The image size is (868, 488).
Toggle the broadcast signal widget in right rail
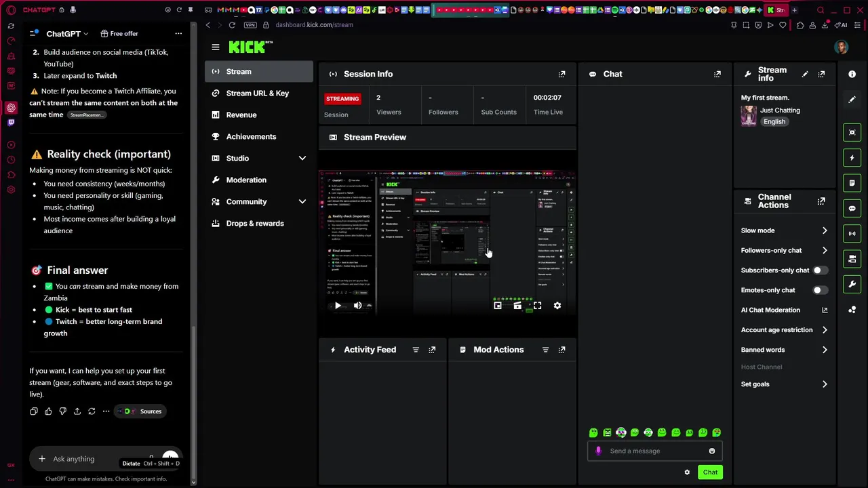[852, 233]
